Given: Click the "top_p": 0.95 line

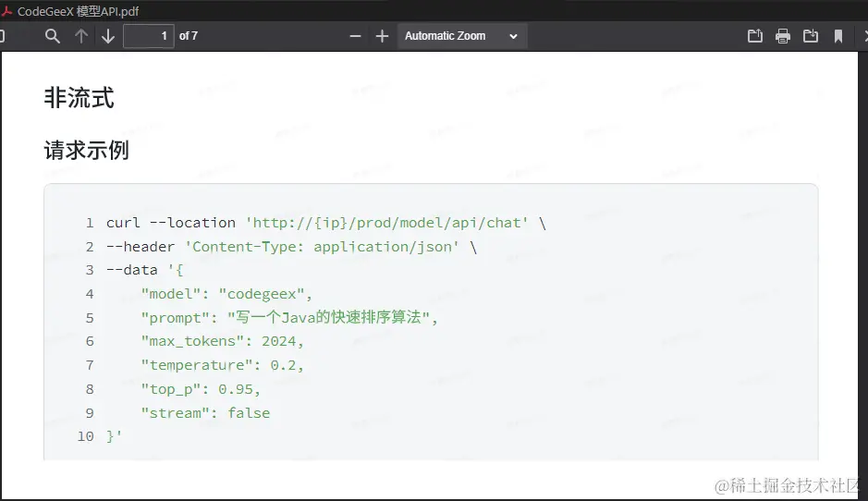Looking at the screenshot, I should coord(201,389).
